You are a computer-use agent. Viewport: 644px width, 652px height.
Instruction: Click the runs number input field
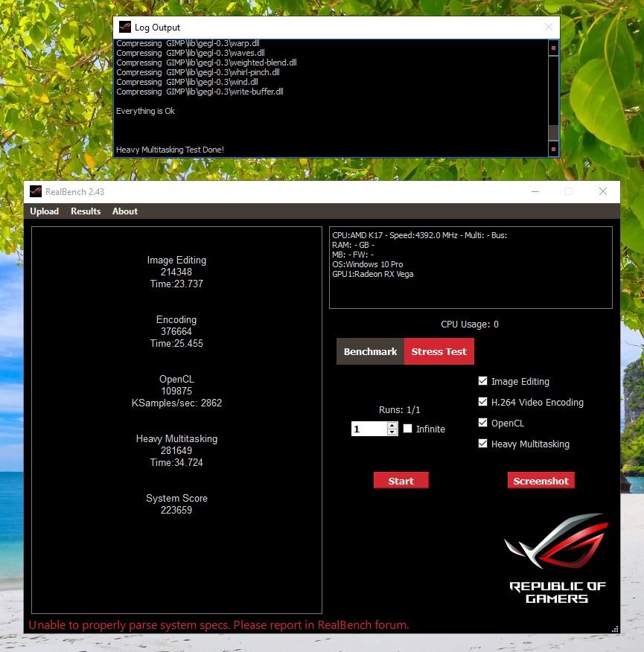tap(369, 429)
